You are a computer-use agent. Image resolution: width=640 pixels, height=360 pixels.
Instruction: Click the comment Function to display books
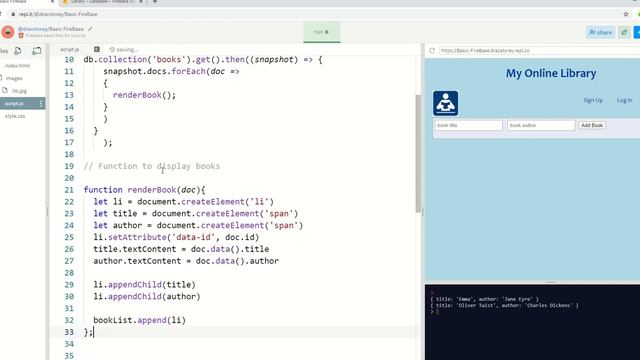pos(152,166)
